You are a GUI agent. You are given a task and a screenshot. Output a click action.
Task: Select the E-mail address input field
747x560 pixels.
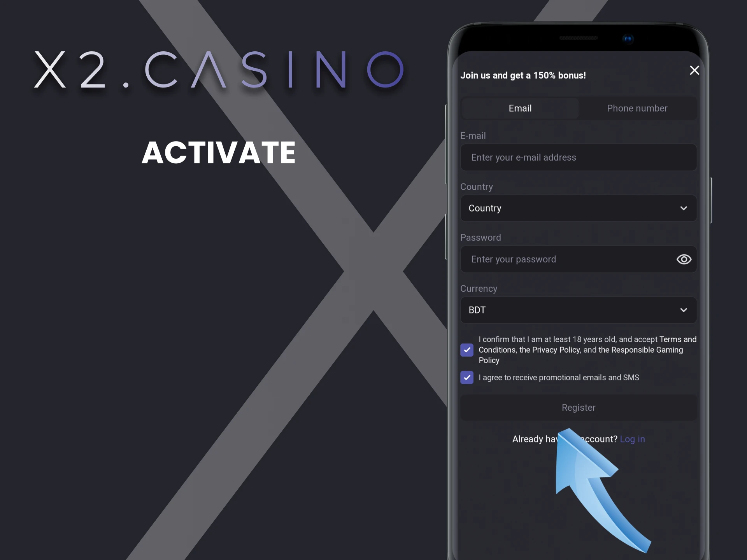[578, 157]
